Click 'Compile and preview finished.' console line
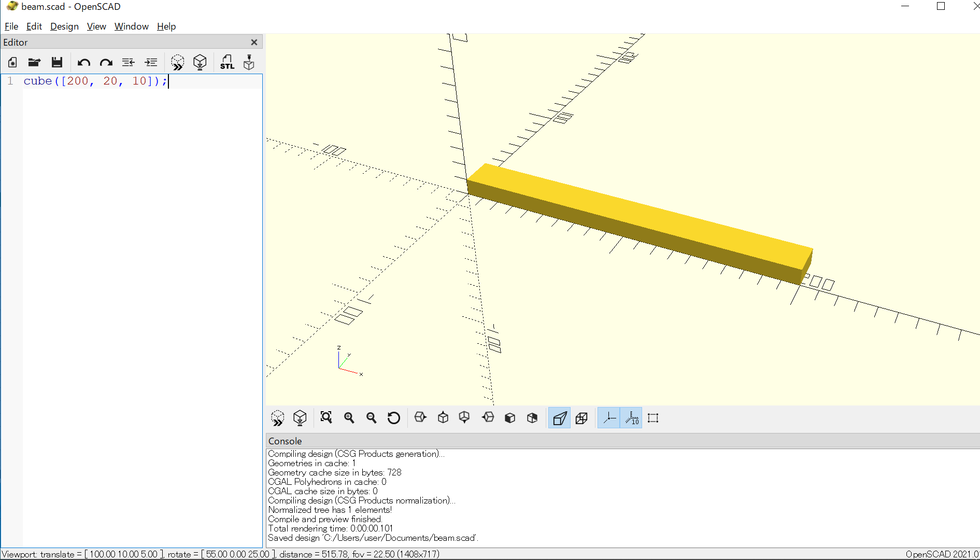Screen dimensions: 980x560 pyautogui.click(x=325, y=520)
